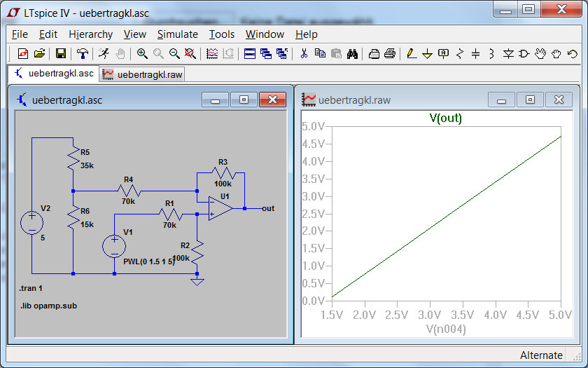
Task: Open the Edit menu
Action: click(x=48, y=34)
